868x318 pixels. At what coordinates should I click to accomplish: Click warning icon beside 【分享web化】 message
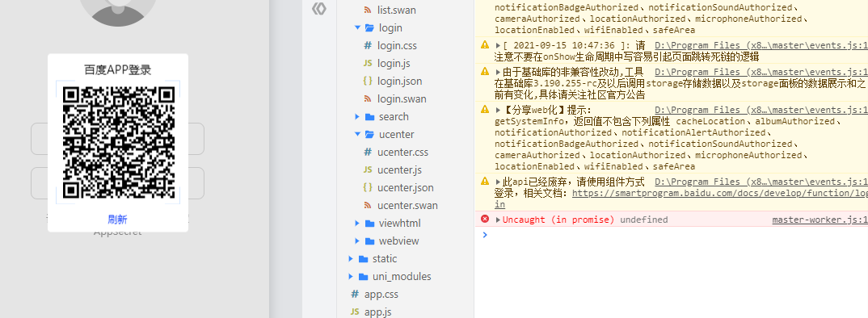[485, 110]
